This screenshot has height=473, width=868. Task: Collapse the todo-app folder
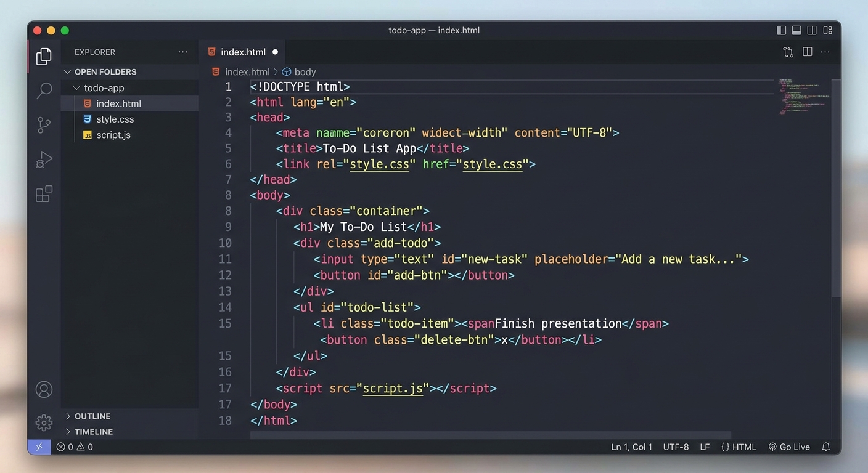77,87
